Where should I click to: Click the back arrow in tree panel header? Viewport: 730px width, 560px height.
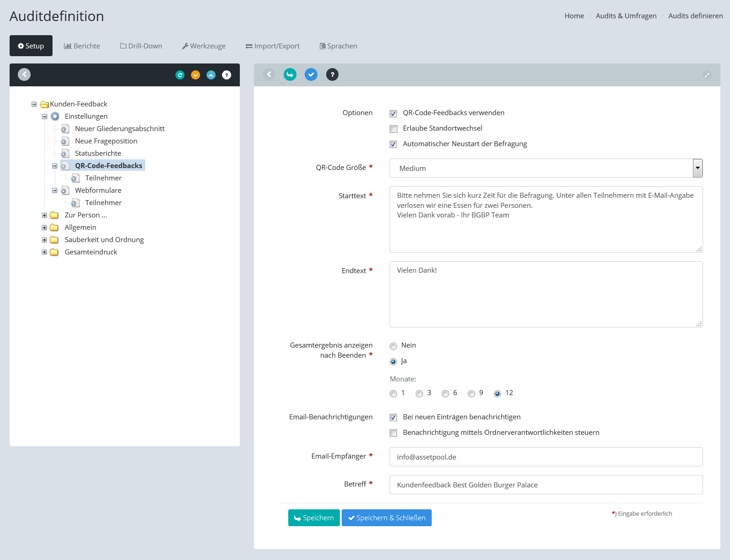(x=24, y=74)
